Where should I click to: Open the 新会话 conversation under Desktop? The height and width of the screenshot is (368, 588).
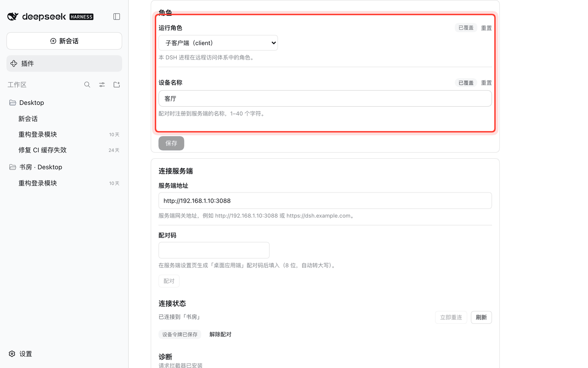(x=64, y=119)
